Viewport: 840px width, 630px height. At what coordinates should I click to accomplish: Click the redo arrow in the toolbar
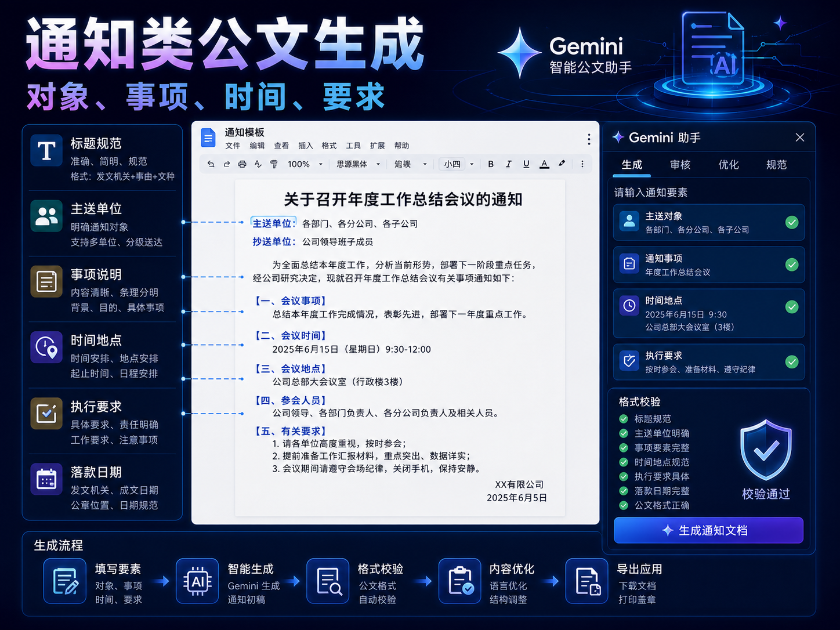pyautogui.click(x=227, y=164)
